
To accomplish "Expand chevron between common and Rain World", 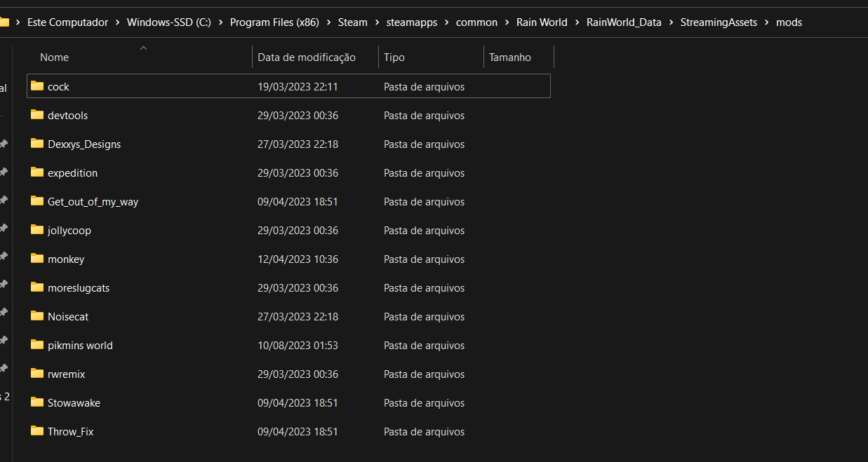I will click(507, 22).
